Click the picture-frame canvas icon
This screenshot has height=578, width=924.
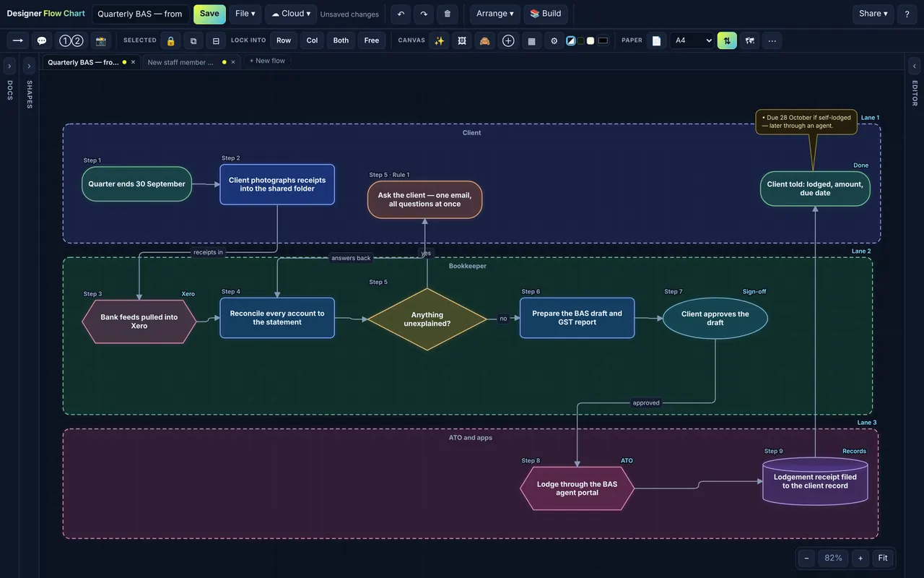tap(462, 40)
